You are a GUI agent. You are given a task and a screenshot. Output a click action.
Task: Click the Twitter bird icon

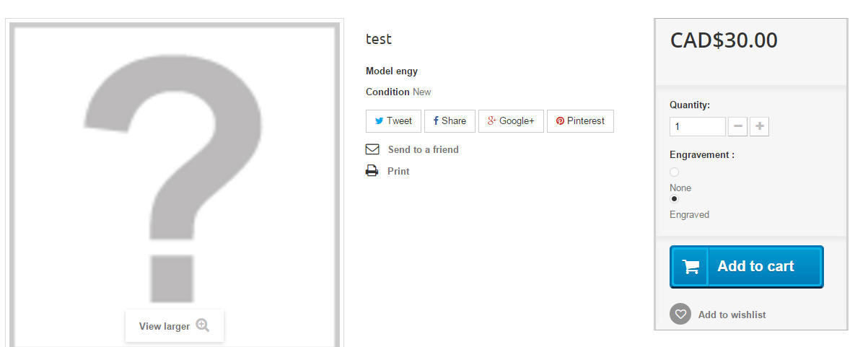point(379,121)
